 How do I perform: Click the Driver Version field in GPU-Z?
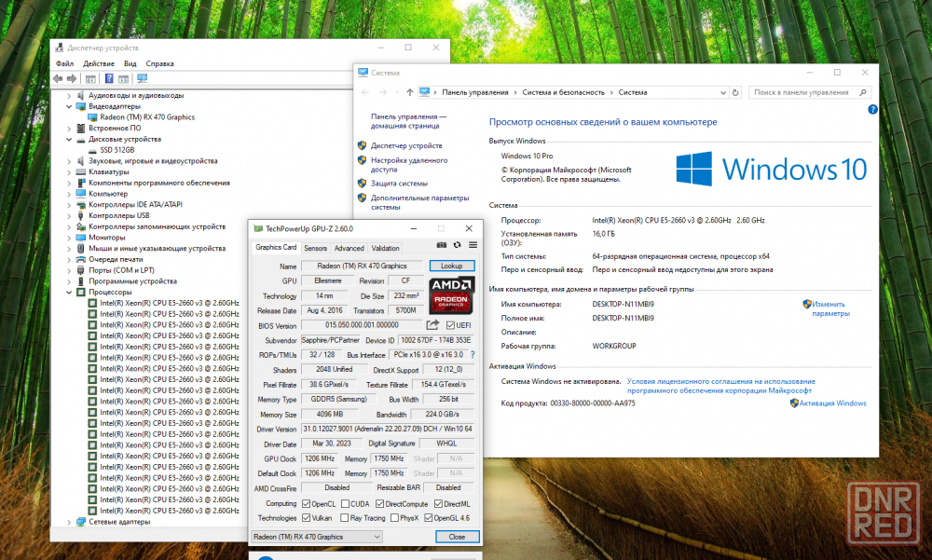coord(388,429)
